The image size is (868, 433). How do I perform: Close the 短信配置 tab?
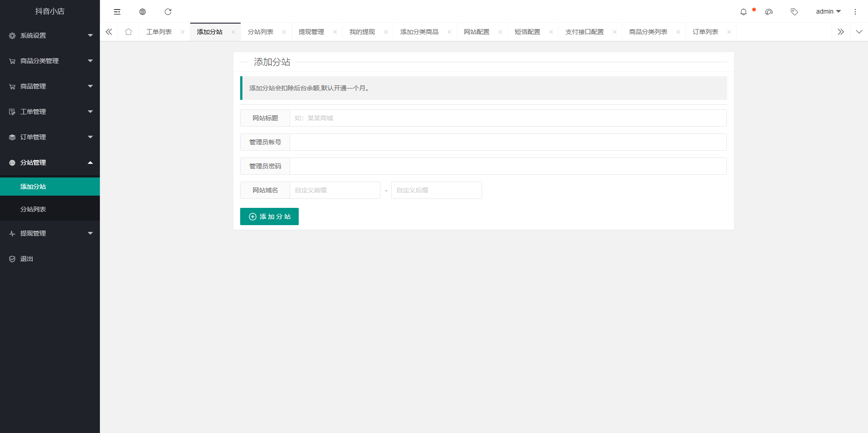coord(551,31)
